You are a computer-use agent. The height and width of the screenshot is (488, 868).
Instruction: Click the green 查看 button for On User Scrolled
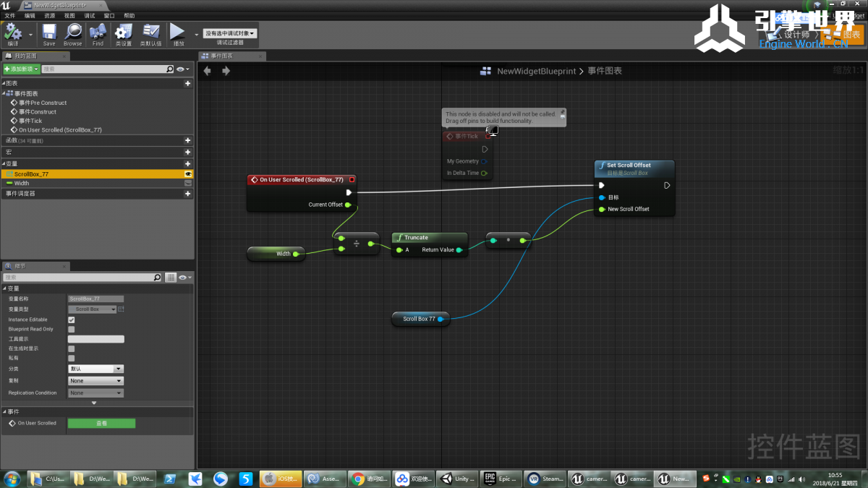pos(101,424)
